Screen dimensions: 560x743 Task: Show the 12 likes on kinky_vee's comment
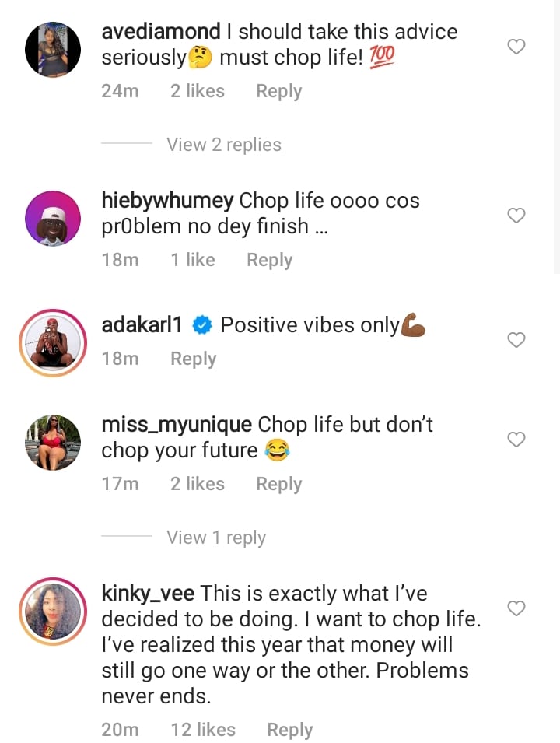pos(202,730)
